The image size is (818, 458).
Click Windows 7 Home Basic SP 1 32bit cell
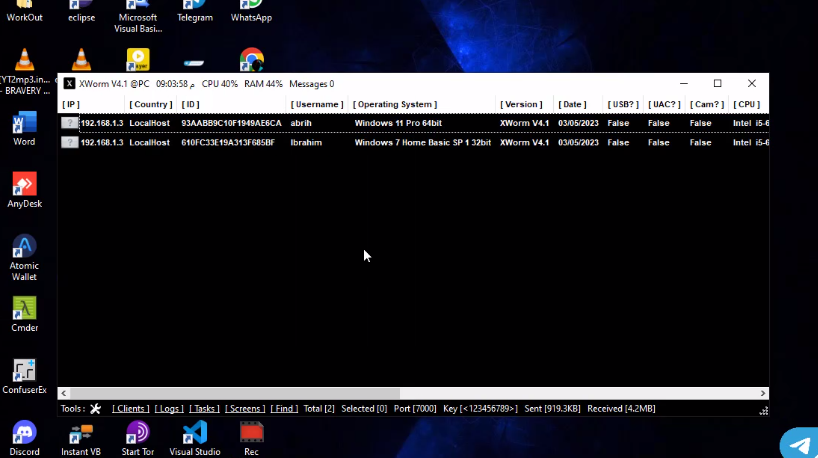423,142
